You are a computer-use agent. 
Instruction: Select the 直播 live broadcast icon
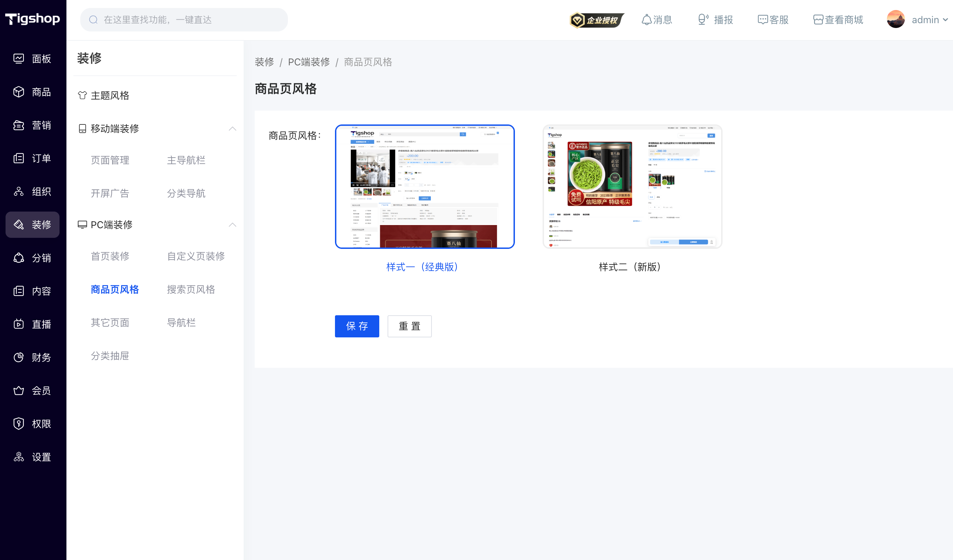[x=19, y=324]
